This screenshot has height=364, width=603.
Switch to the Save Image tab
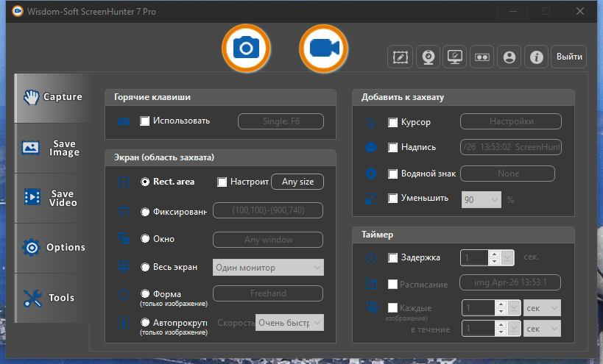[x=53, y=148]
